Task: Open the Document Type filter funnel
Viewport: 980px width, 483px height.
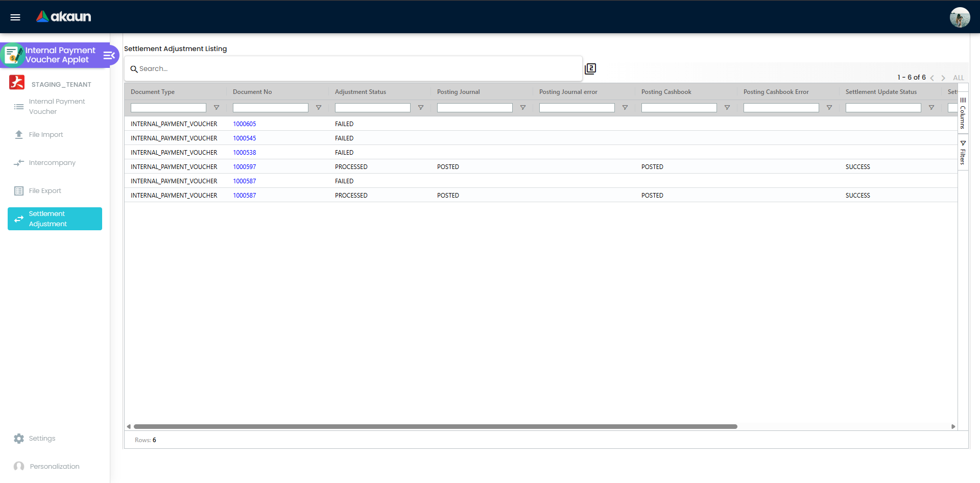Action: [x=217, y=108]
